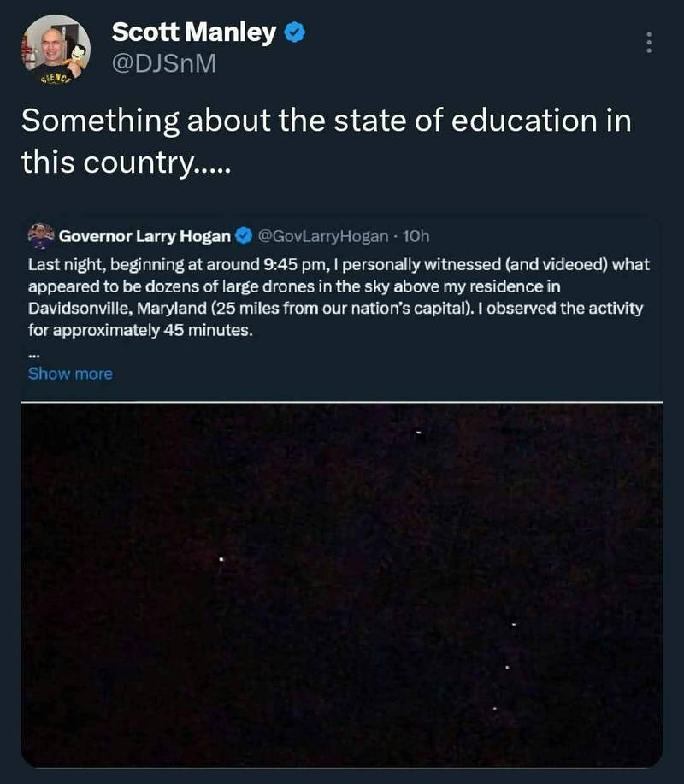Viewport: 684px width, 784px height.
Task: Click Governor Larry Hogan's verified badge
Action: (244, 235)
